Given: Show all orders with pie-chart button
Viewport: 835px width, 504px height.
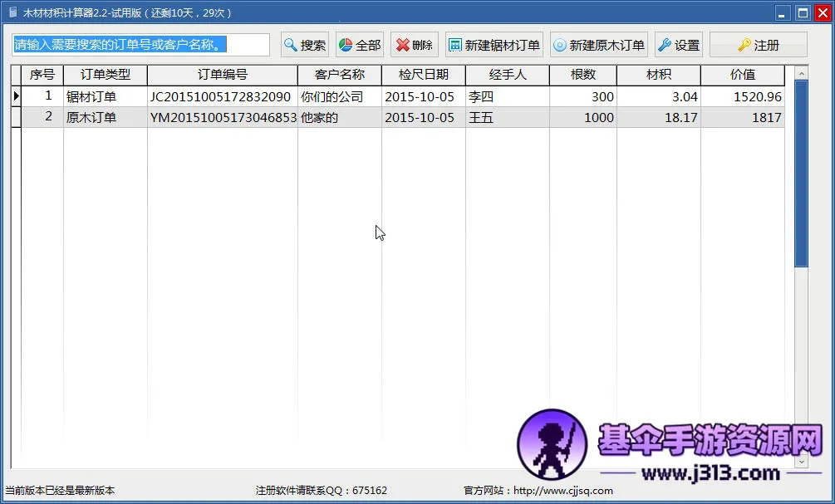Looking at the screenshot, I should [359, 45].
